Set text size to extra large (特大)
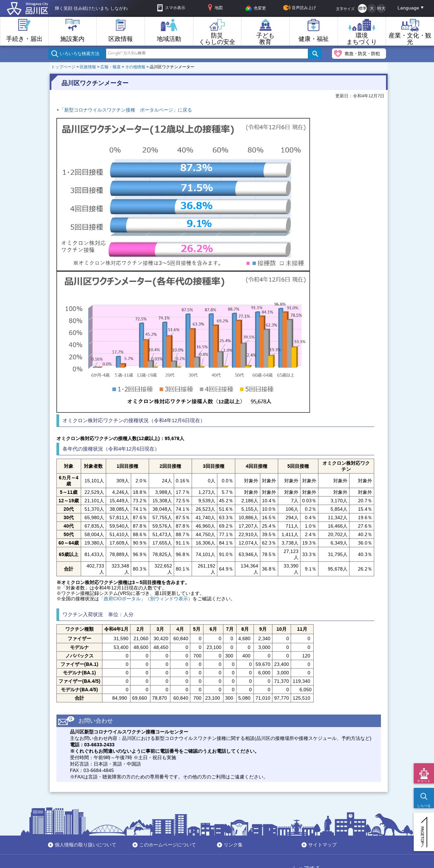The image size is (434, 868). coord(381,8)
